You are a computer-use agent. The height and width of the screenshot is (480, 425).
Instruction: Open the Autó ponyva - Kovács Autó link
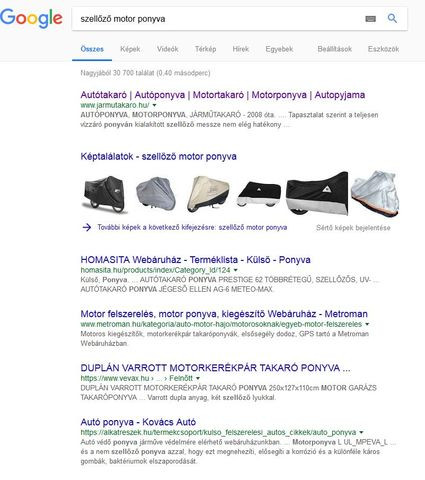pyautogui.click(x=138, y=422)
